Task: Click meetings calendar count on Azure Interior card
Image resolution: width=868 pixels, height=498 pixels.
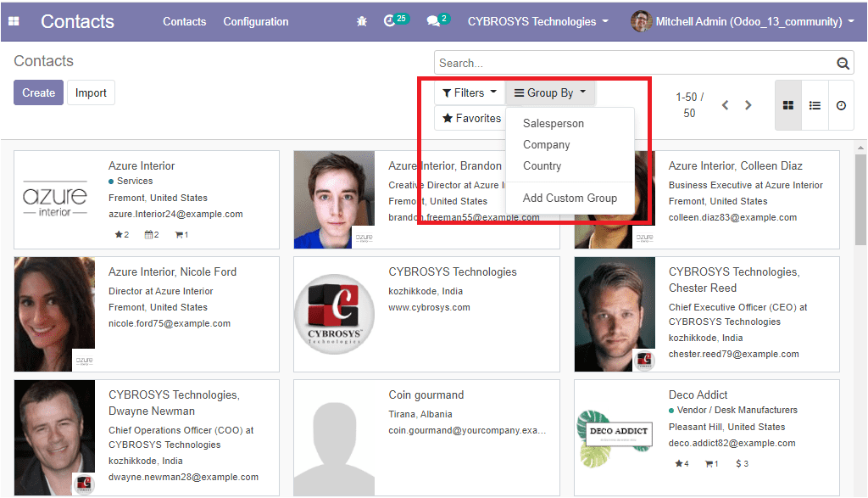Action: 152,235
